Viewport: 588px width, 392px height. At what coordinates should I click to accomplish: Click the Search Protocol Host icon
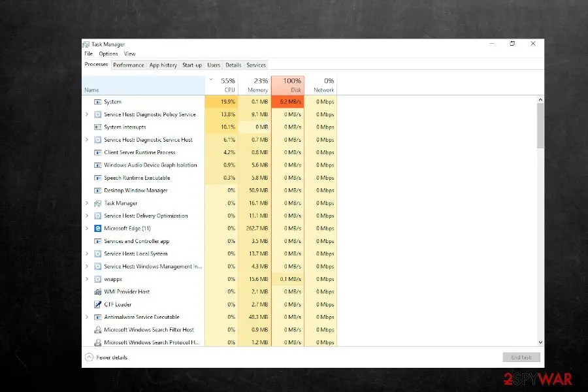pos(97,342)
